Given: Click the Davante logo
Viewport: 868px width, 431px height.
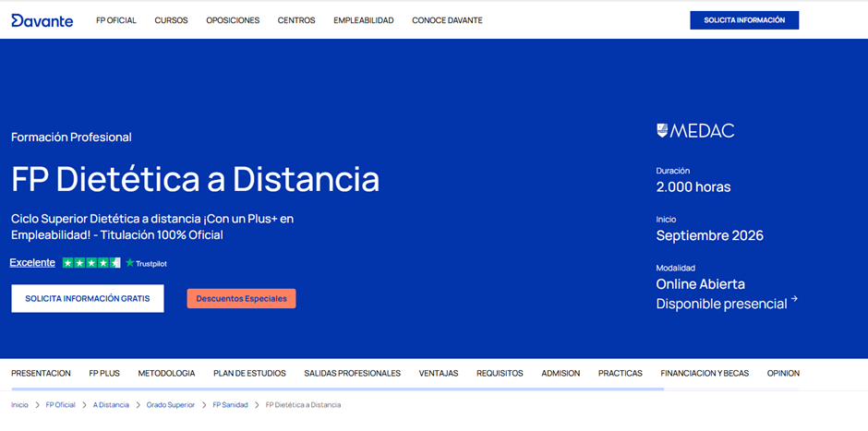Looking at the screenshot, I should [42, 20].
